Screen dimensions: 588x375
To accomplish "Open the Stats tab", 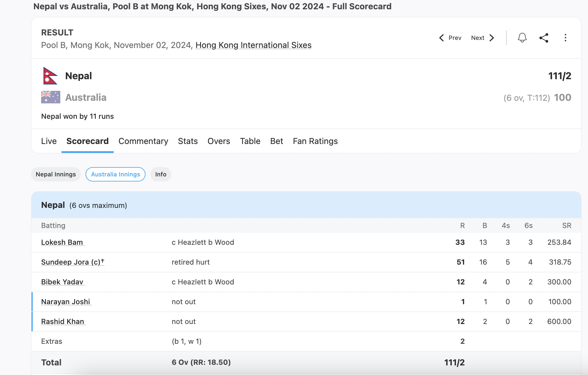I will click(188, 141).
